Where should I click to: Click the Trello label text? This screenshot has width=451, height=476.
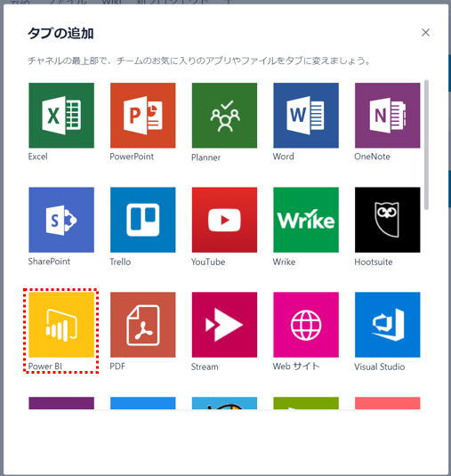coord(120,262)
